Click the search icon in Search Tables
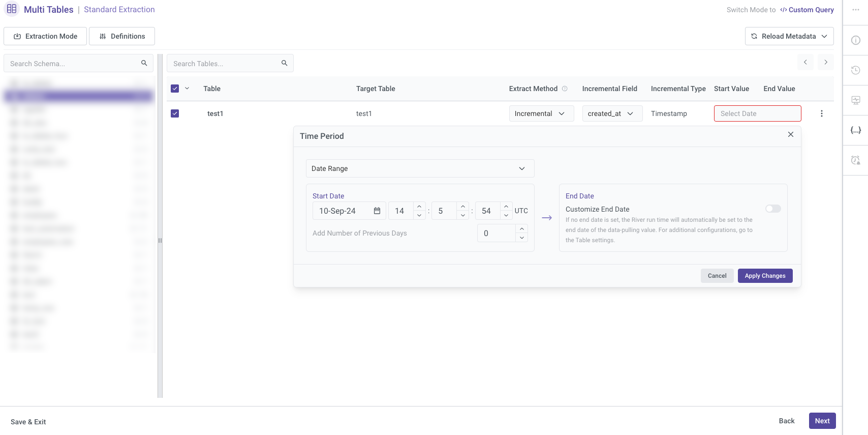Screen dimensions: 868x435 coord(285,63)
